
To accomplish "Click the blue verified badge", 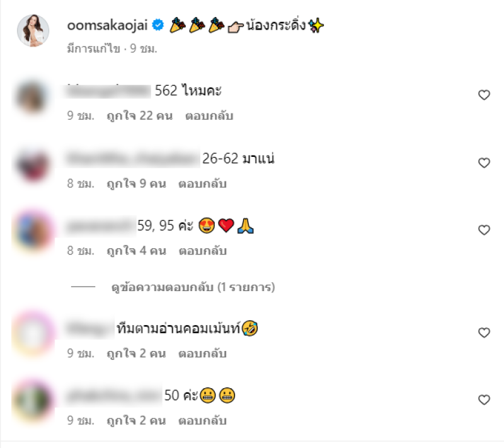I will click(x=158, y=25).
